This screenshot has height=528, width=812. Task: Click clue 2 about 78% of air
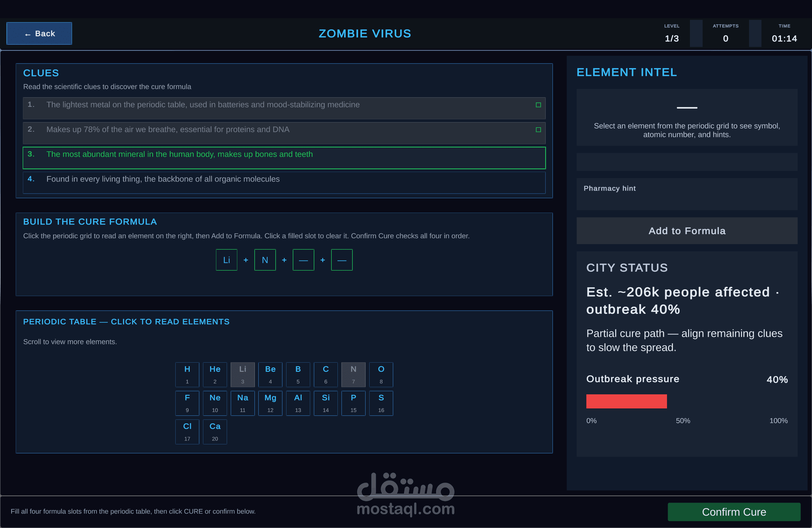(x=284, y=133)
